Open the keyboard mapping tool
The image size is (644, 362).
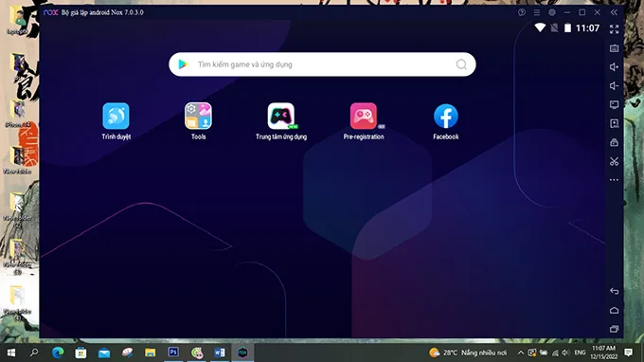coord(614,48)
